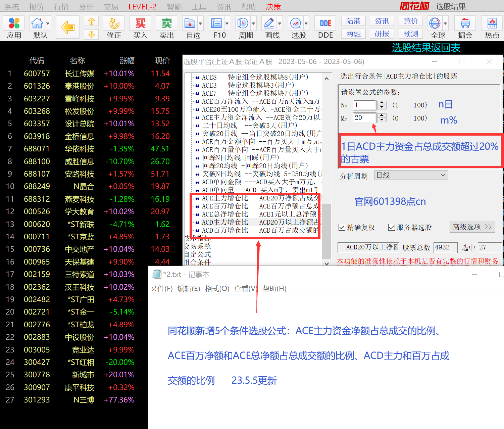Viewport: 504px width, 429px height.
Task: Expand the 默认 dropdown arrow
Action: click(48, 23)
